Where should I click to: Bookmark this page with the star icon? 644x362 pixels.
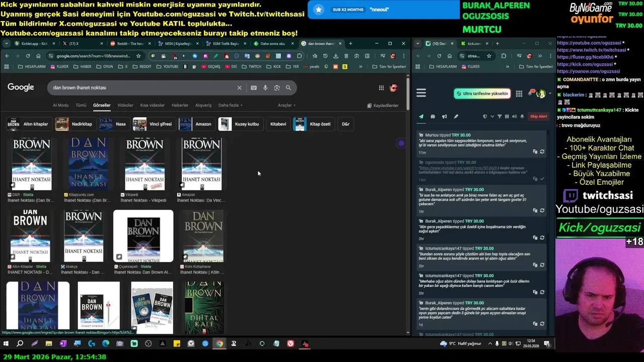click(139, 56)
